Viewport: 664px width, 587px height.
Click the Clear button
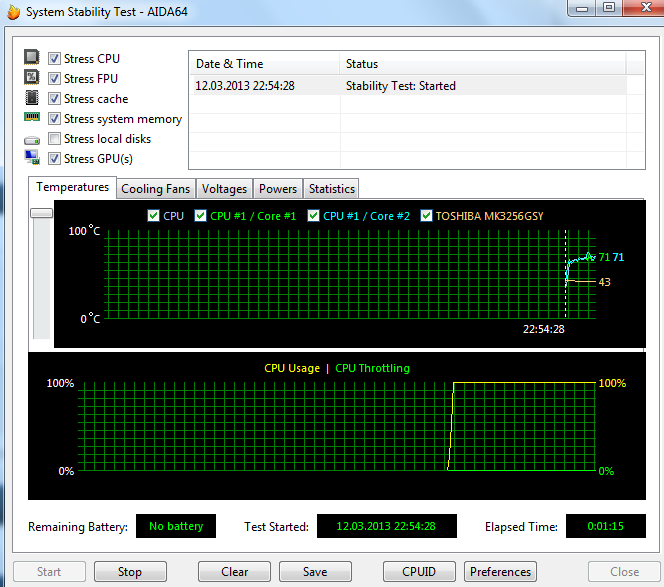coord(234,572)
